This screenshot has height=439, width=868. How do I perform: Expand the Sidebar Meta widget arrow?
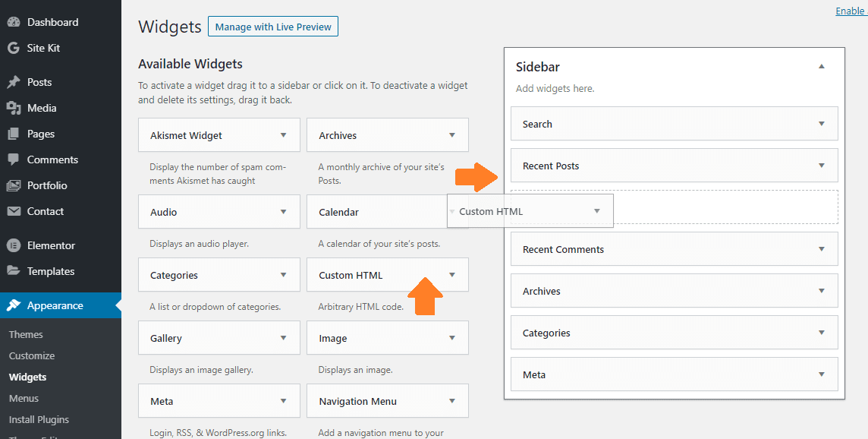click(822, 374)
